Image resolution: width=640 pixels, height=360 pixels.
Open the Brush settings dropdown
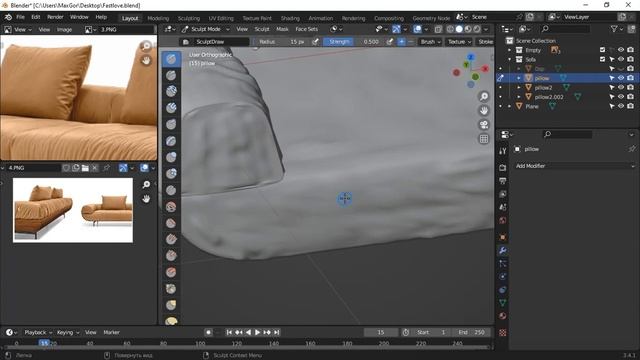[x=430, y=42]
